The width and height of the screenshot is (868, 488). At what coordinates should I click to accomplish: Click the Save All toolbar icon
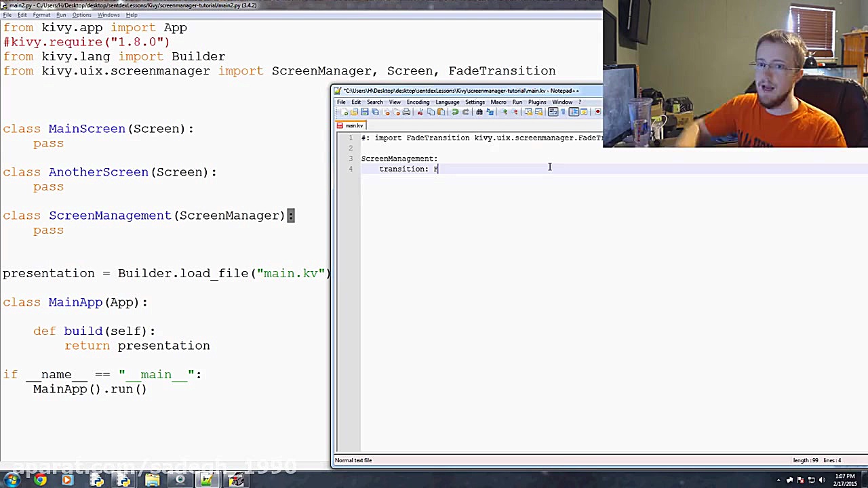click(375, 112)
